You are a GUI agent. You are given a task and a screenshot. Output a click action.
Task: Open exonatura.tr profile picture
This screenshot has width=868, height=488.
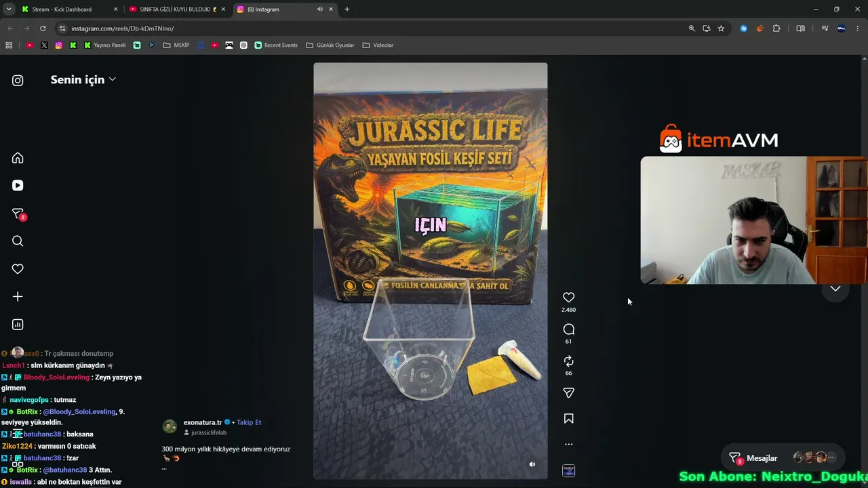(x=170, y=426)
